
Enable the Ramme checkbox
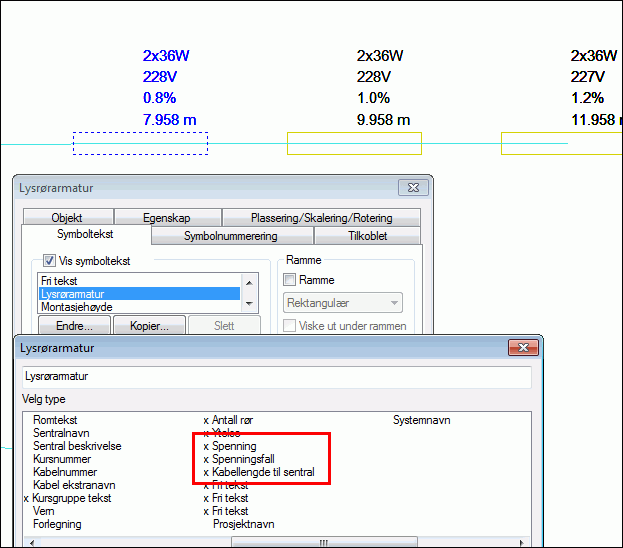(291, 280)
